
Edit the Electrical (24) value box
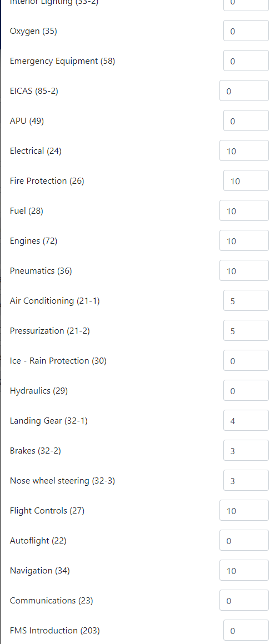(x=244, y=151)
